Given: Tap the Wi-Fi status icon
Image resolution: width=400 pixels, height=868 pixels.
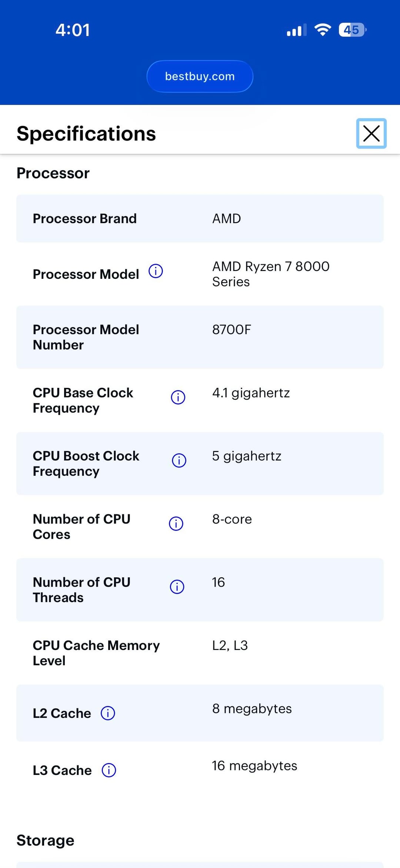Looking at the screenshot, I should (323, 30).
